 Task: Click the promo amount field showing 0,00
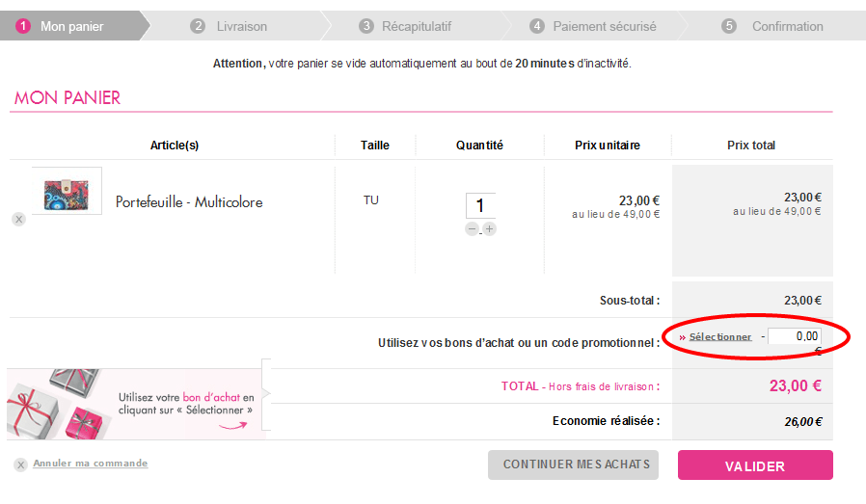point(796,336)
